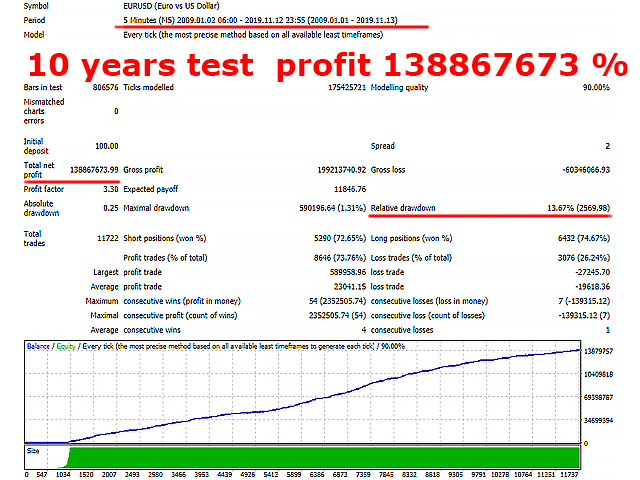Click the x-axis trade label 11737

[x=569, y=475]
